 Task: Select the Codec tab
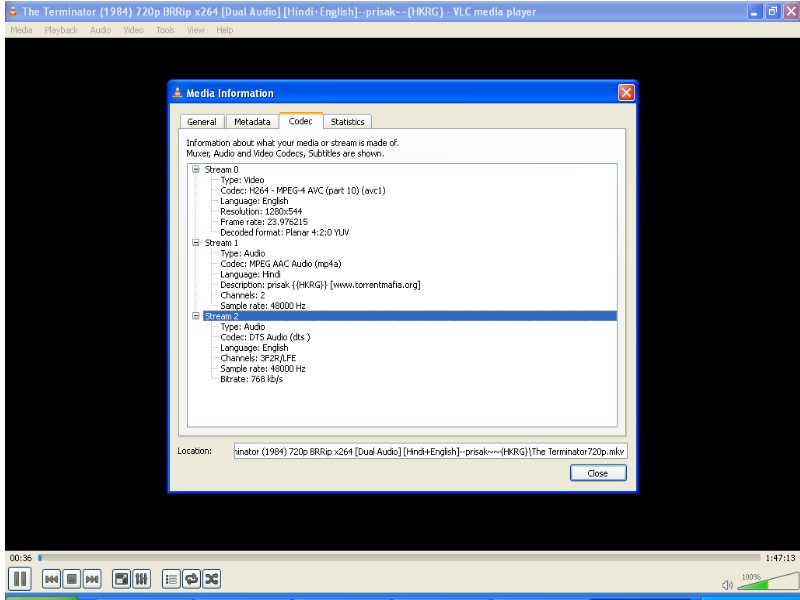tap(301, 121)
